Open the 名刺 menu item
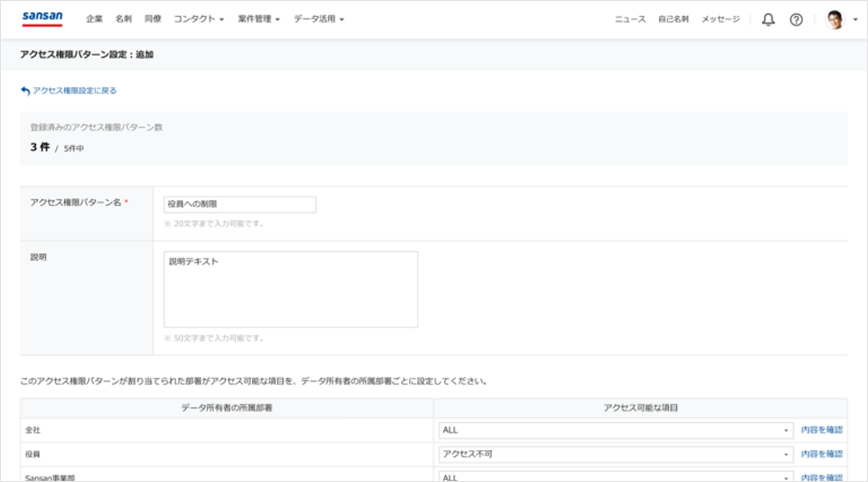Viewport: 868px width, 482px height. [x=124, y=19]
